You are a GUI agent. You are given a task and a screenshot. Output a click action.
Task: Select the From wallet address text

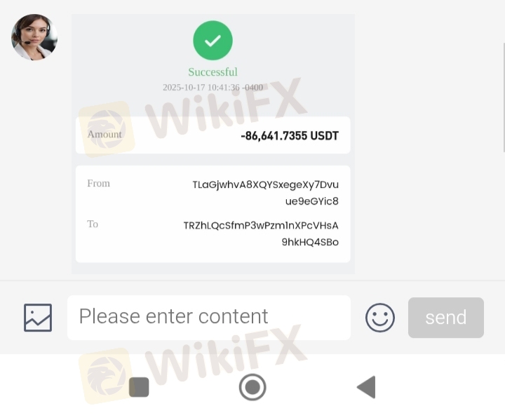pyautogui.click(x=265, y=193)
